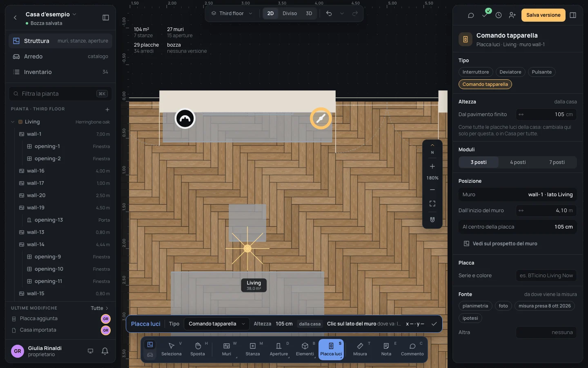Set type to Interruttore
The width and height of the screenshot is (588, 368).
pyautogui.click(x=476, y=72)
